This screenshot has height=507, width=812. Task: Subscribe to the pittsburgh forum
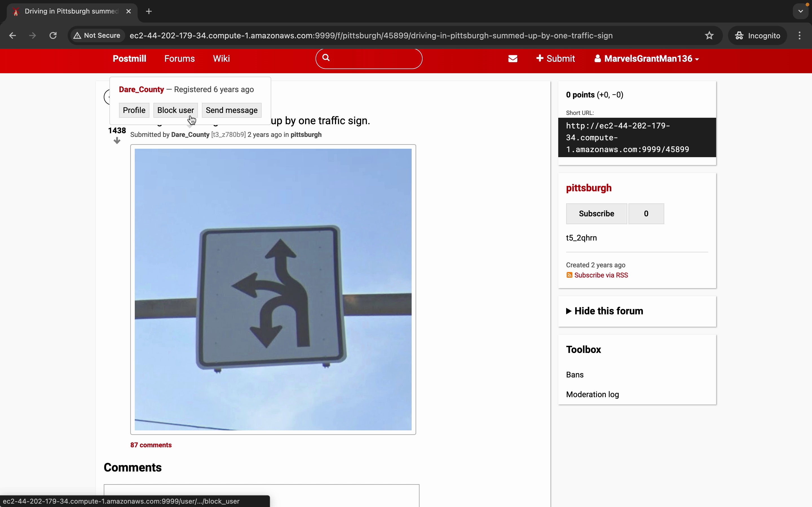click(x=596, y=214)
